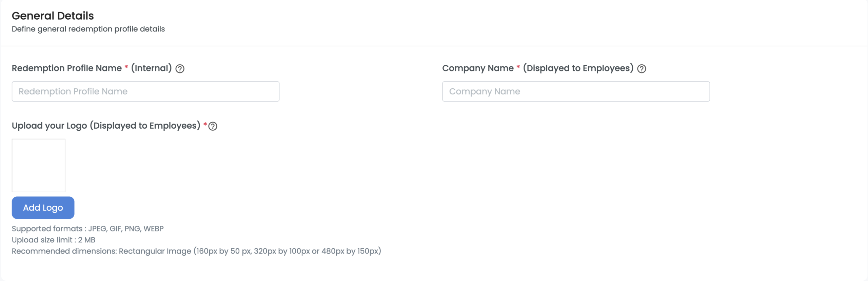Image resolution: width=868 pixels, height=281 pixels.
Task: Open the Company Name help tooltip icon
Action: (x=642, y=69)
